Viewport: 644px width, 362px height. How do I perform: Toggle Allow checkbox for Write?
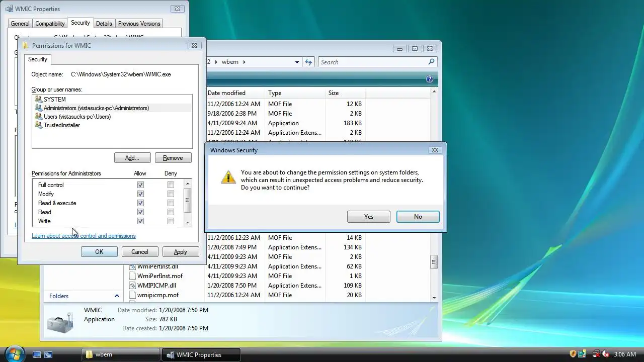click(140, 221)
